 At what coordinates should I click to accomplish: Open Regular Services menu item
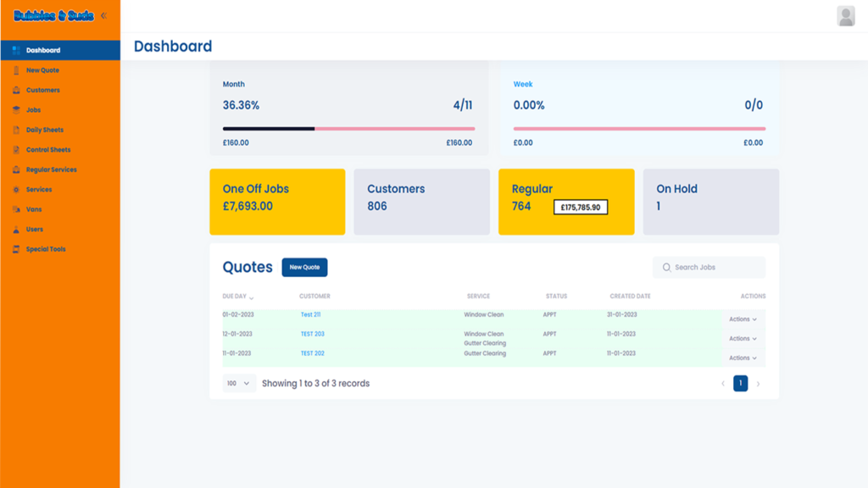click(51, 169)
